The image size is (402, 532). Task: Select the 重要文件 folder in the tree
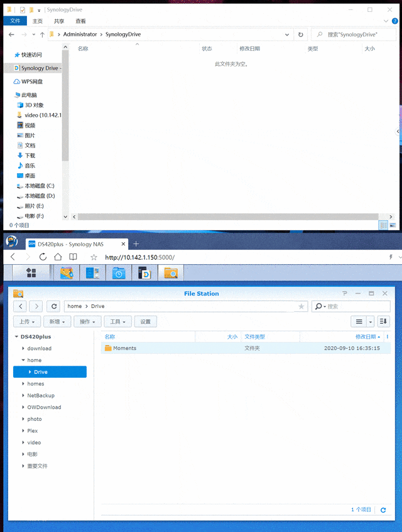(x=38, y=466)
